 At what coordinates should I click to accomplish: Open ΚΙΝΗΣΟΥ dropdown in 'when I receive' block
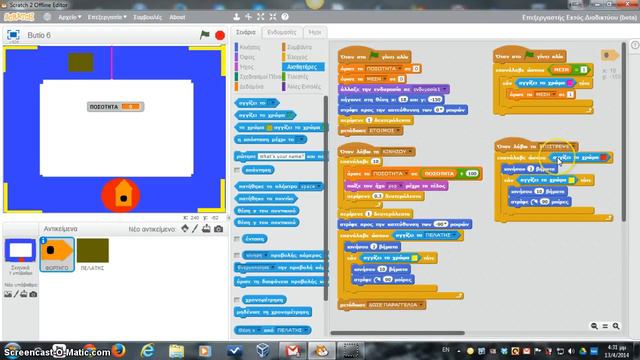point(397,151)
